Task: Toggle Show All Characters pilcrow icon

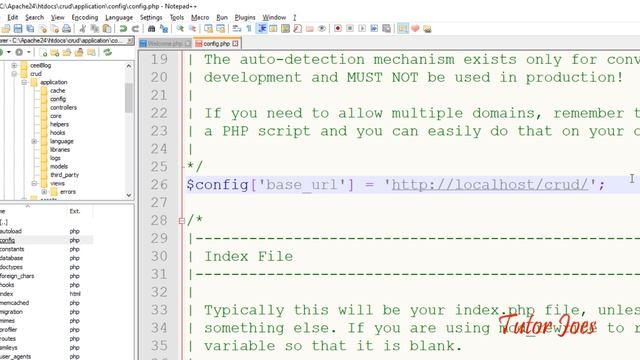Action: [x=249, y=29]
